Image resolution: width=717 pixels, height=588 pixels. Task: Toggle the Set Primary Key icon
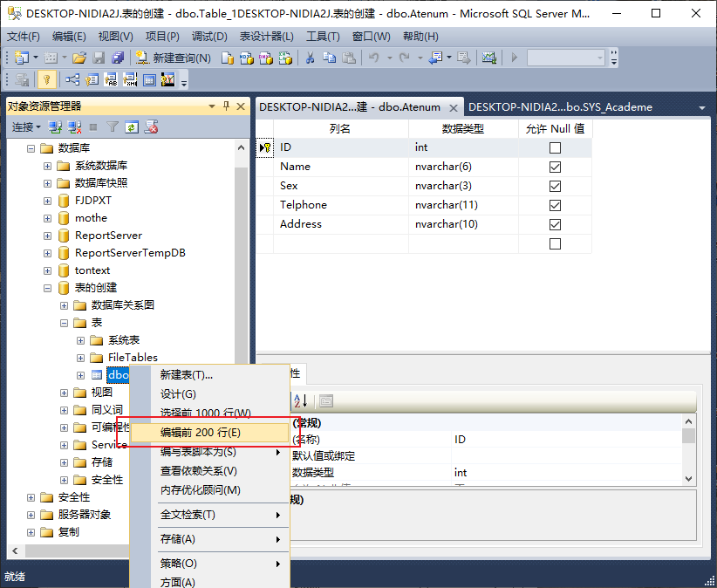(46, 79)
